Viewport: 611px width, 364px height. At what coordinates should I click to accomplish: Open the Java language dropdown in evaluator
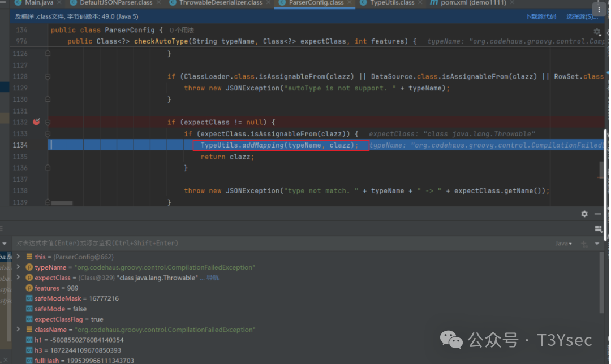point(563,244)
